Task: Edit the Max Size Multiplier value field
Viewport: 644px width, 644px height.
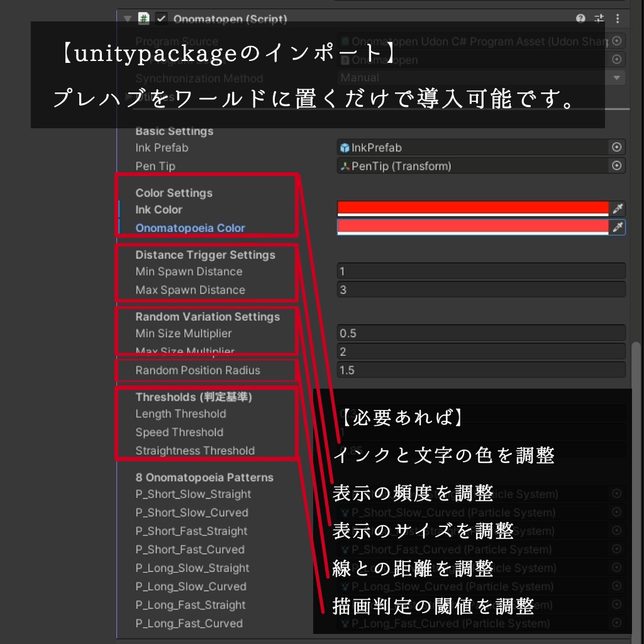Action: (480, 352)
